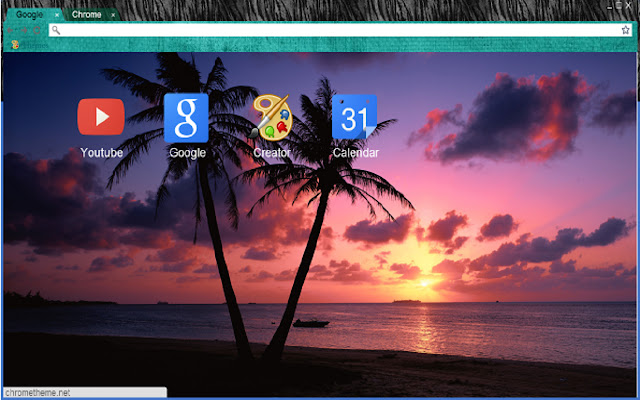Go forward with the forward arrow
The height and width of the screenshot is (400, 640).
pyautogui.click(x=24, y=30)
